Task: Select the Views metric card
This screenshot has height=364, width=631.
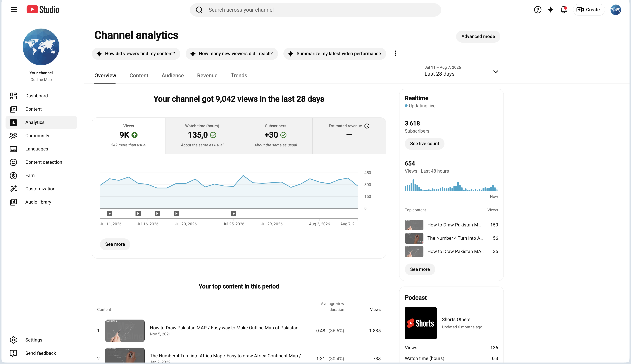Action: (129, 136)
